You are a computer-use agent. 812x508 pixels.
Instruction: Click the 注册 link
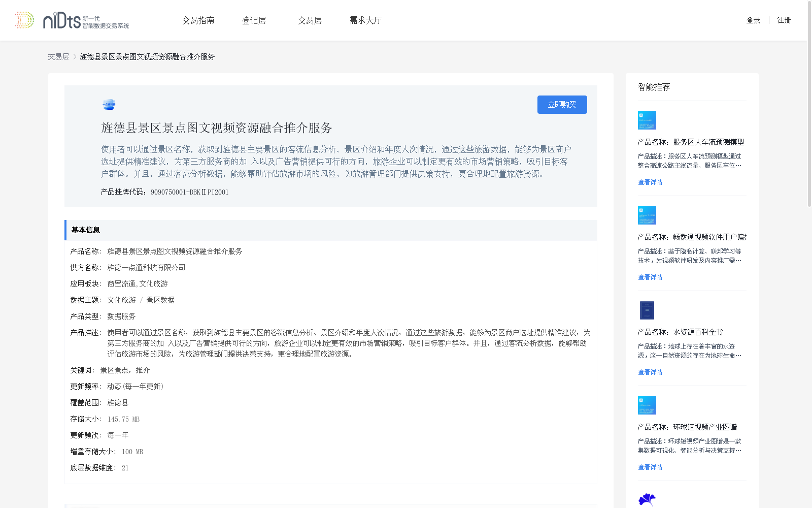tap(784, 20)
